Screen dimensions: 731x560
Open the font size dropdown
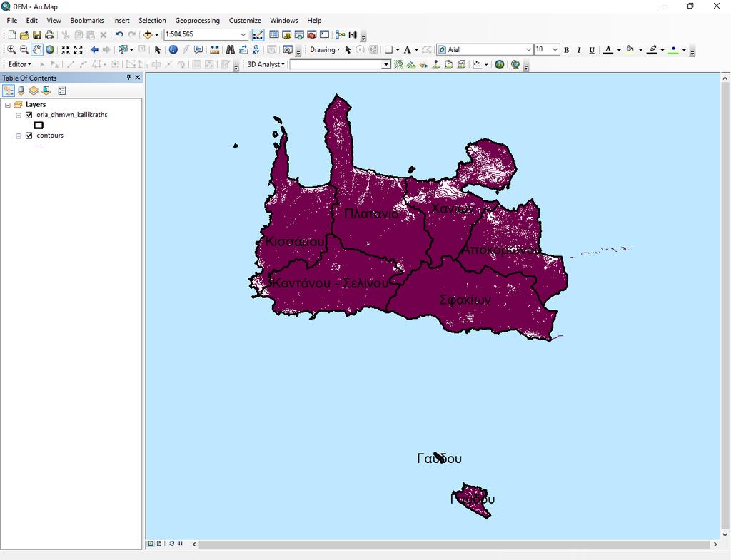tap(555, 49)
